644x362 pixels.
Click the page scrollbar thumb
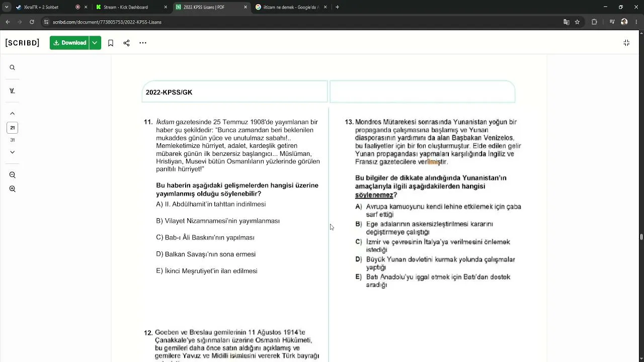(x=641, y=237)
